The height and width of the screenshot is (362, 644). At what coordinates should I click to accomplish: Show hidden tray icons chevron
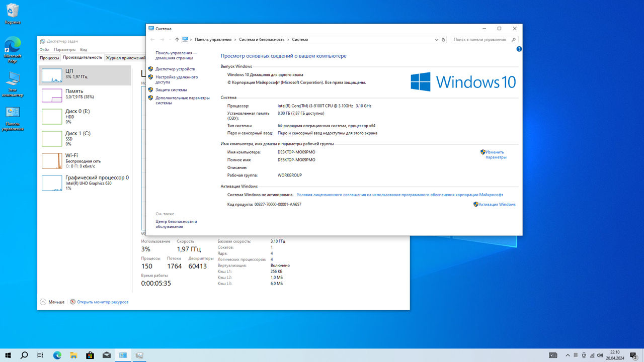pyautogui.click(x=568, y=355)
